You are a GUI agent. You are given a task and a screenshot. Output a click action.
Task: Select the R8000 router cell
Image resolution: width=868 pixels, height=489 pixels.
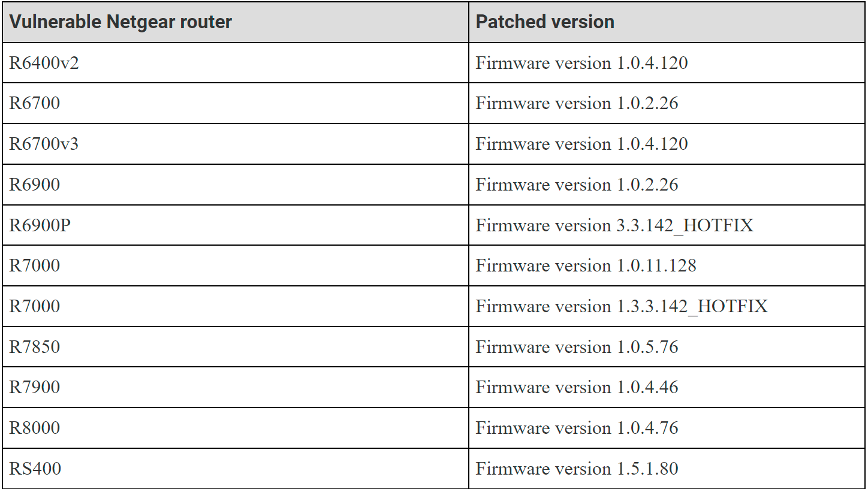tap(236, 428)
